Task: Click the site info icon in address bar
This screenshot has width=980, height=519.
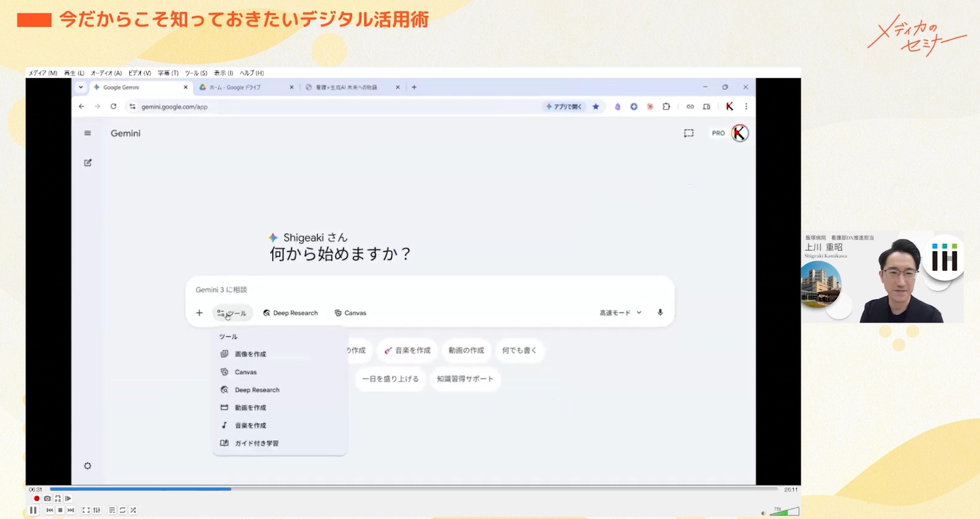Action: 132,106
